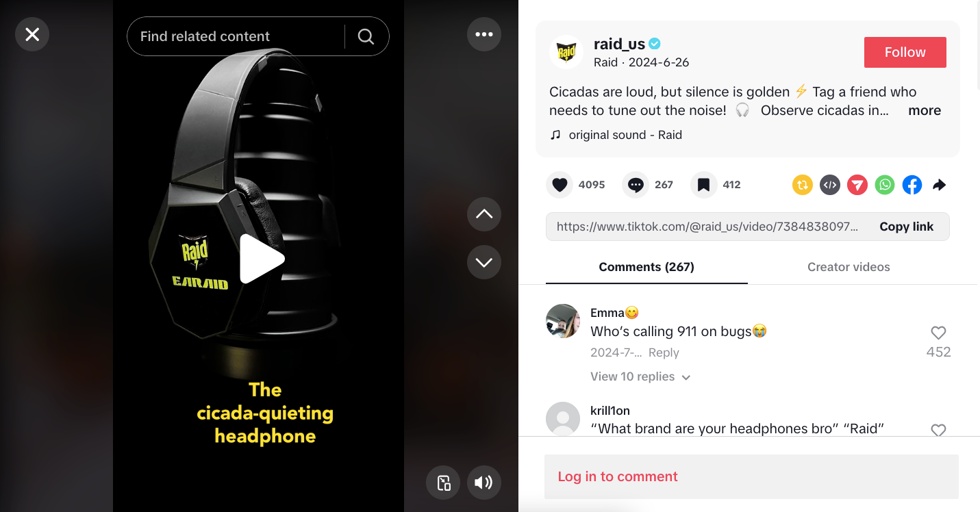Follow the raid_us account

click(x=905, y=53)
